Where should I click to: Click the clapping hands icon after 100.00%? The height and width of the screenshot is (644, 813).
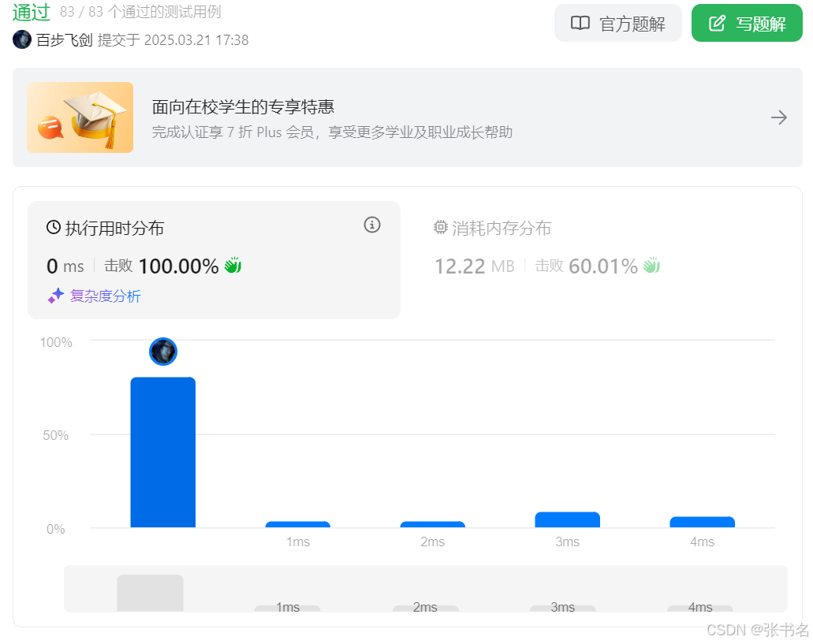pyautogui.click(x=233, y=266)
